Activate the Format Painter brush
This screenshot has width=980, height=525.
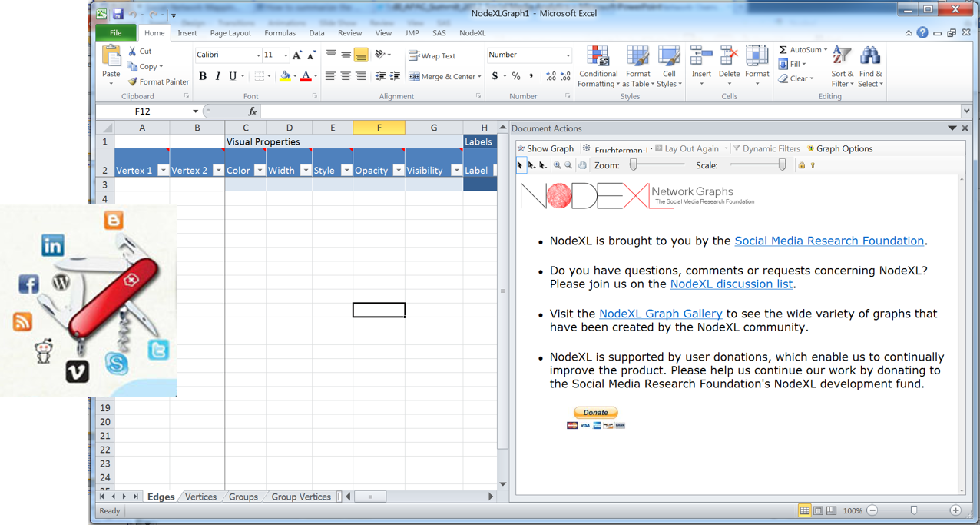[x=133, y=81]
